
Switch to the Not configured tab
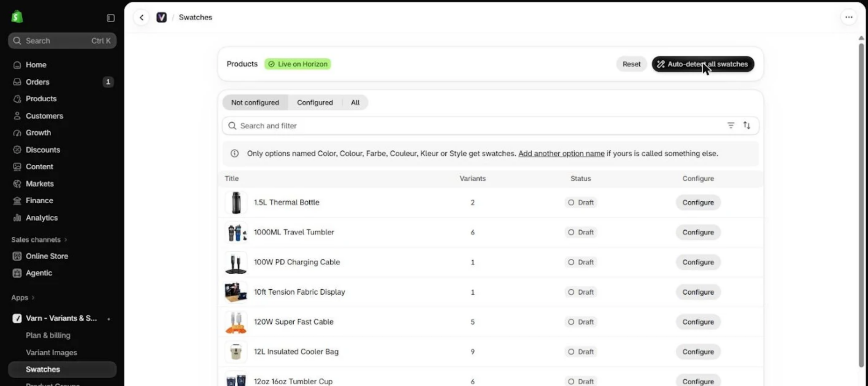255,103
